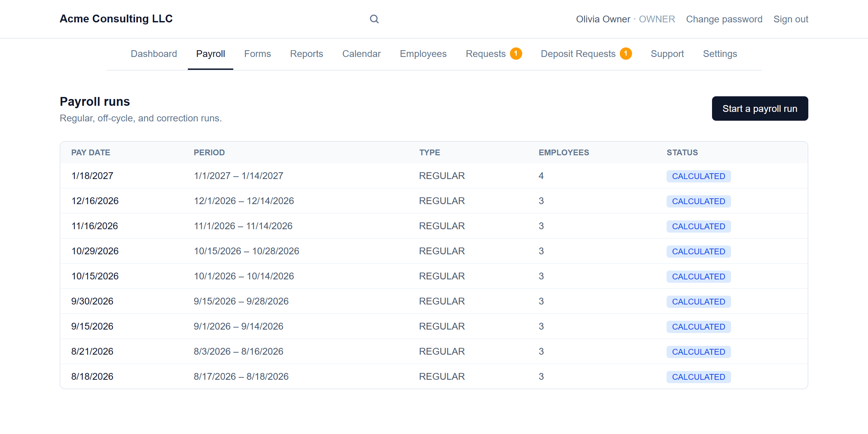Click the PAY DATE column header
868x434 pixels.
(x=91, y=153)
